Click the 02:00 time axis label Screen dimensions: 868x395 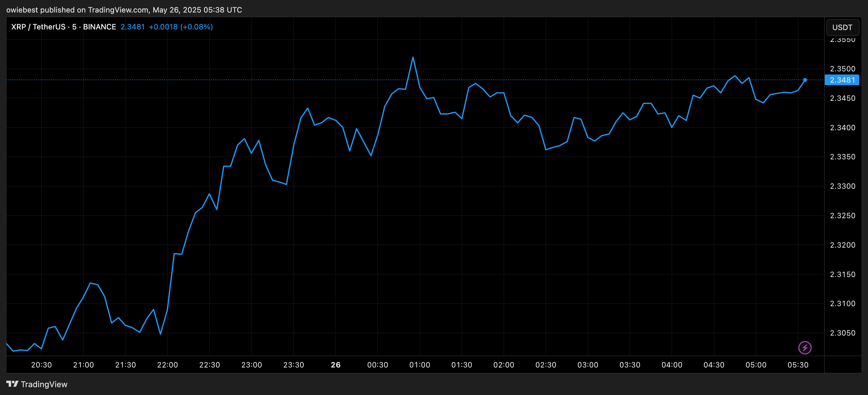tap(504, 365)
